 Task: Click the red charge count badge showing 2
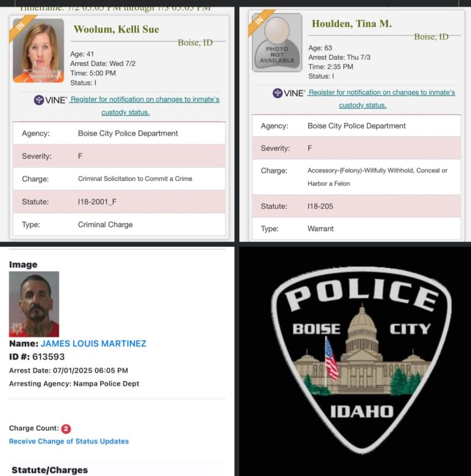pos(66,429)
